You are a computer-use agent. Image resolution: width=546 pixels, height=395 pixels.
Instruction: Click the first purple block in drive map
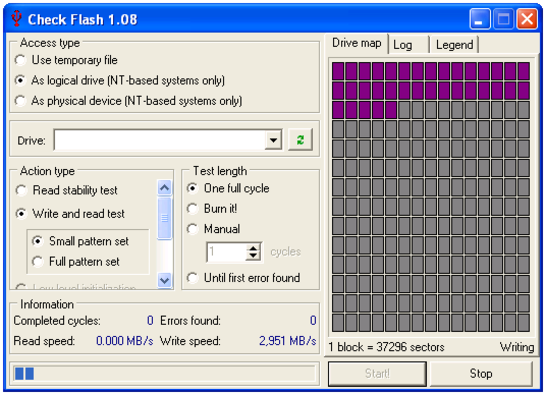(338, 71)
